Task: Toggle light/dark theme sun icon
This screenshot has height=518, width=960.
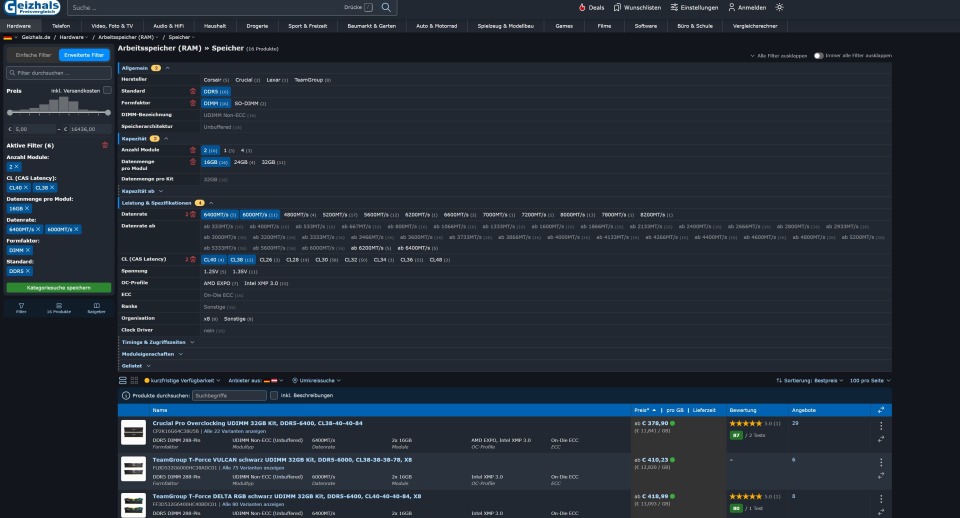Action: [x=780, y=7]
